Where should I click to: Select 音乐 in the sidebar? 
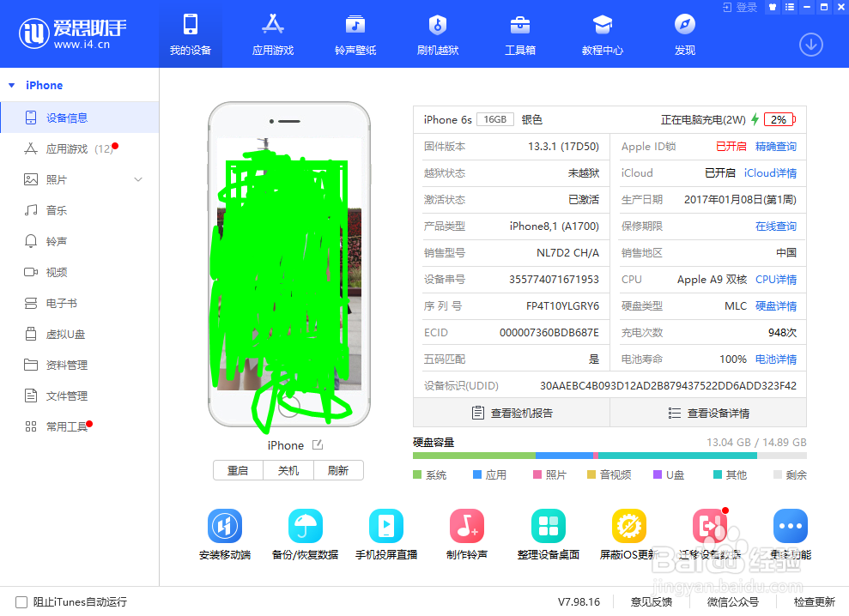click(x=80, y=210)
